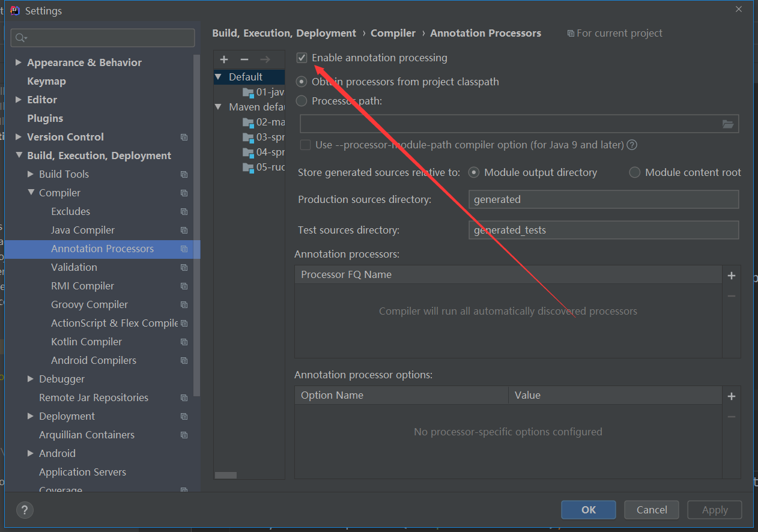Expand Deployment node

tap(31, 416)
